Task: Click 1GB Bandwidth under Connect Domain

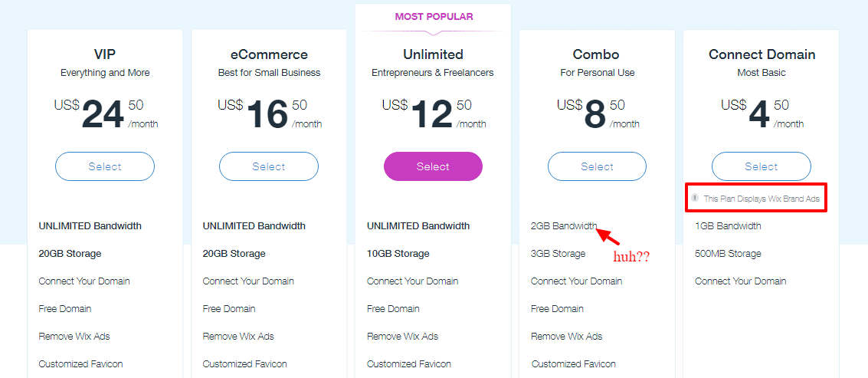Action: point(728,226)
